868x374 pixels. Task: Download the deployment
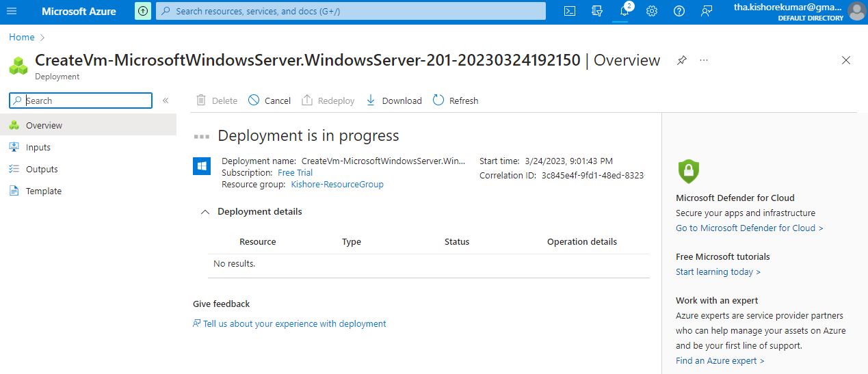pos(394,101)
